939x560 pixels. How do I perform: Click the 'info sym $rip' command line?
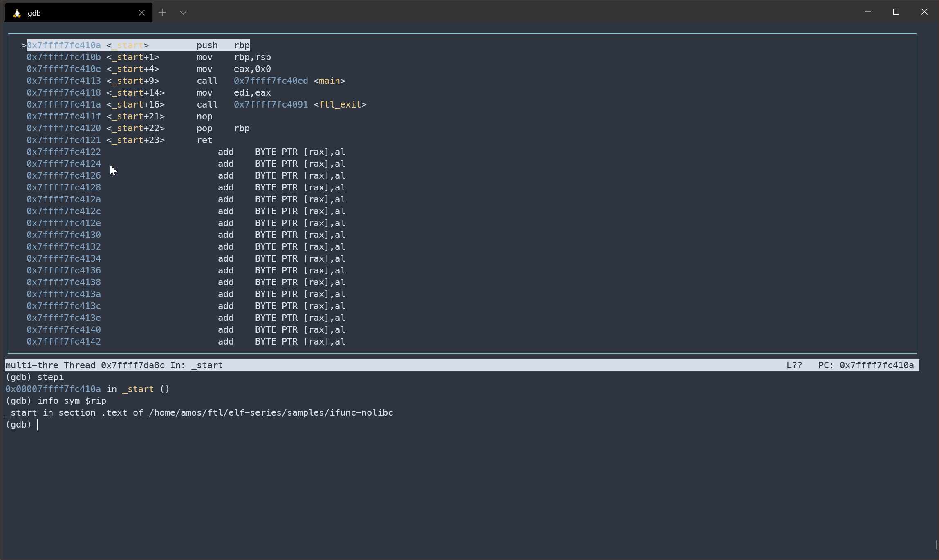tap(72, 401)
